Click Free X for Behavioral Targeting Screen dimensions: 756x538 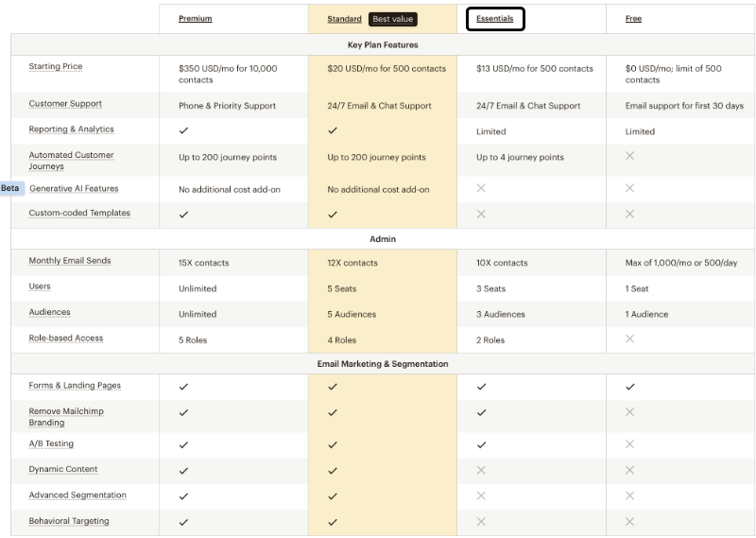click(629, 522)
